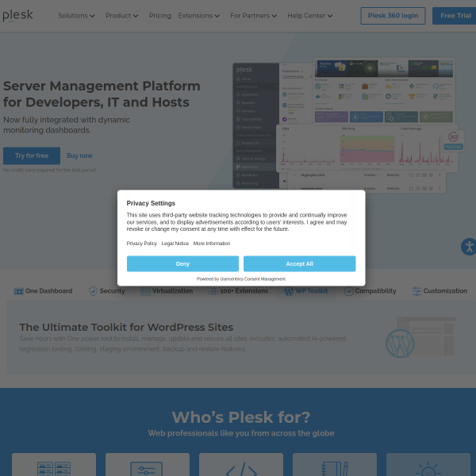Click the Free Trial header button
Viewport: 476px width, 476px height.
pyautogui.click(x=455, y=16)
